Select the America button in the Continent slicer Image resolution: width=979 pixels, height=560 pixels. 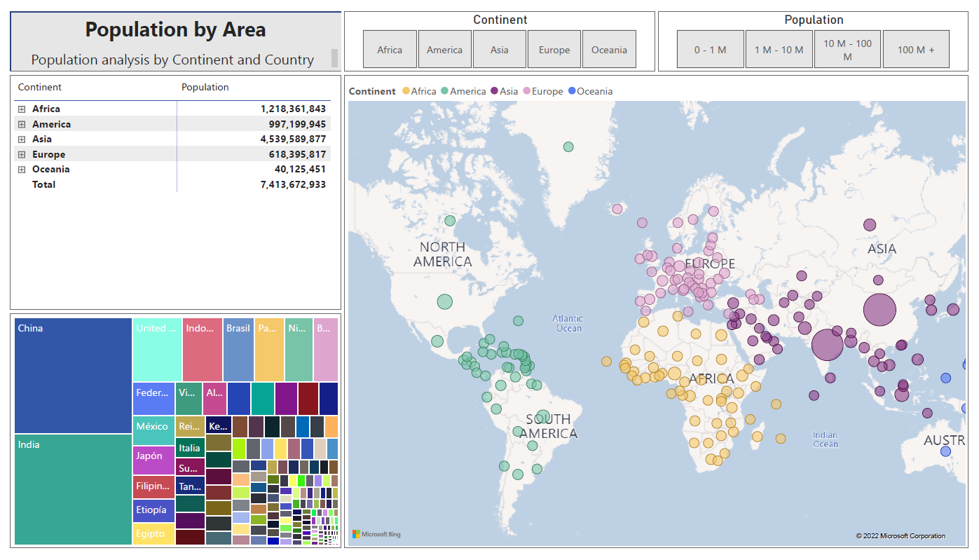coord(445,49)
